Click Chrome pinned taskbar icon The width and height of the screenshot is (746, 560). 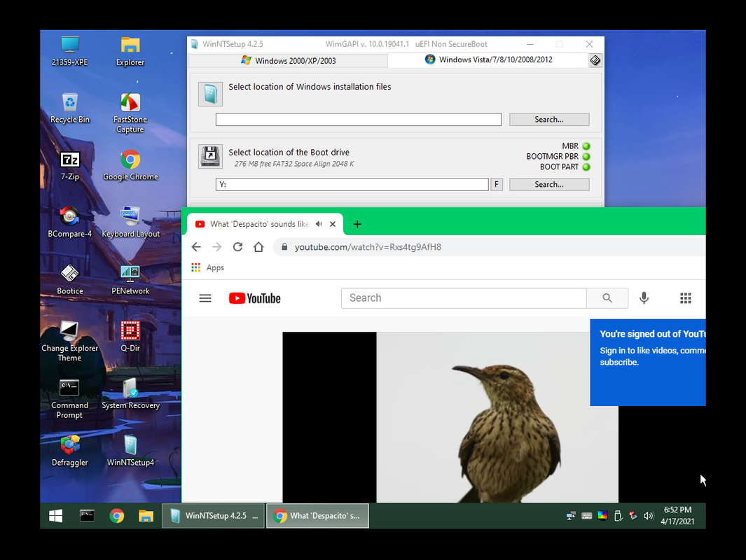coord(116,516)
